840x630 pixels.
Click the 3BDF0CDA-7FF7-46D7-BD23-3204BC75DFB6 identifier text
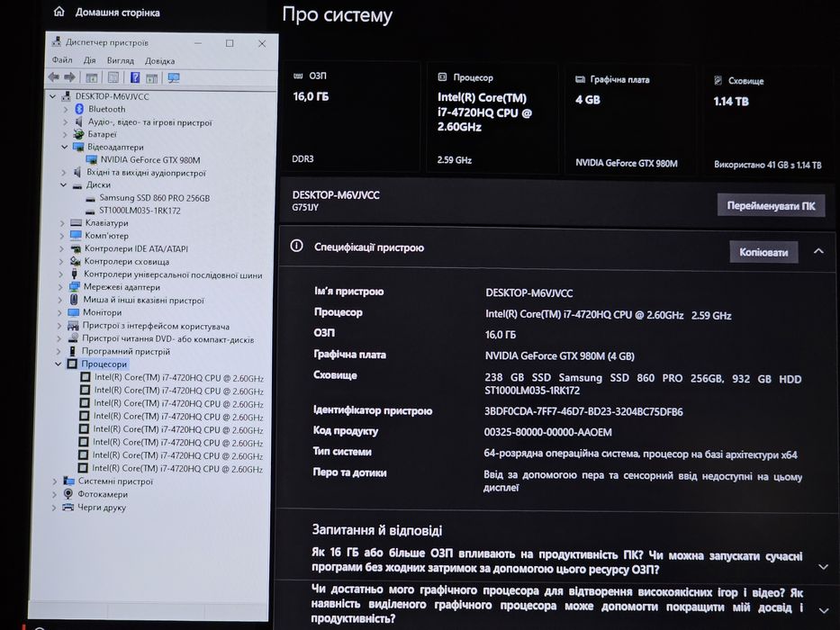[583, 411]
